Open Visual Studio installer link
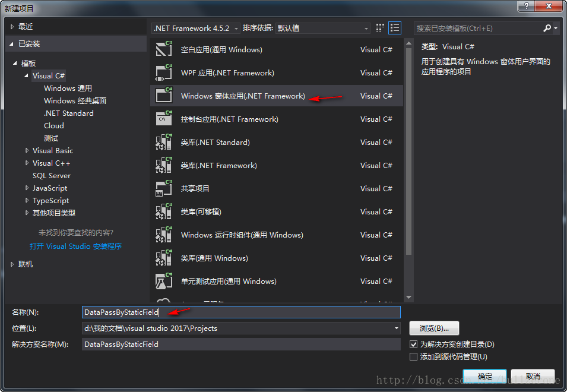567x392 pixels. (75, 246)
